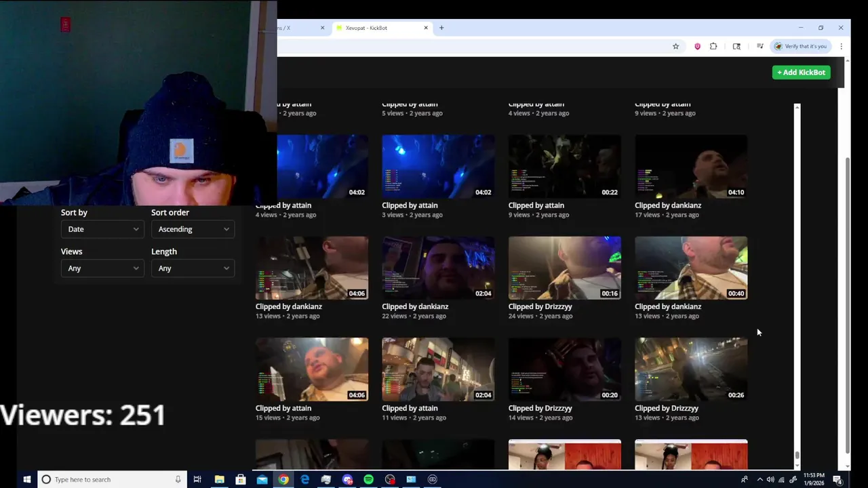The width and height of the screenshot is (868, 488).
Task: Open the media controls icon in Chrome toolbar
Action: [760, 46]
